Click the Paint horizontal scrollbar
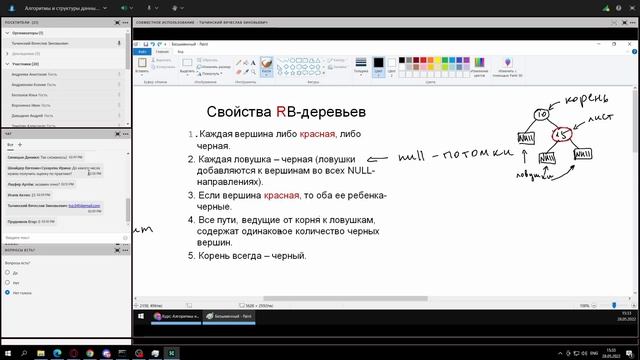Viewport: 640px width, 360px height. coord(345,298)
